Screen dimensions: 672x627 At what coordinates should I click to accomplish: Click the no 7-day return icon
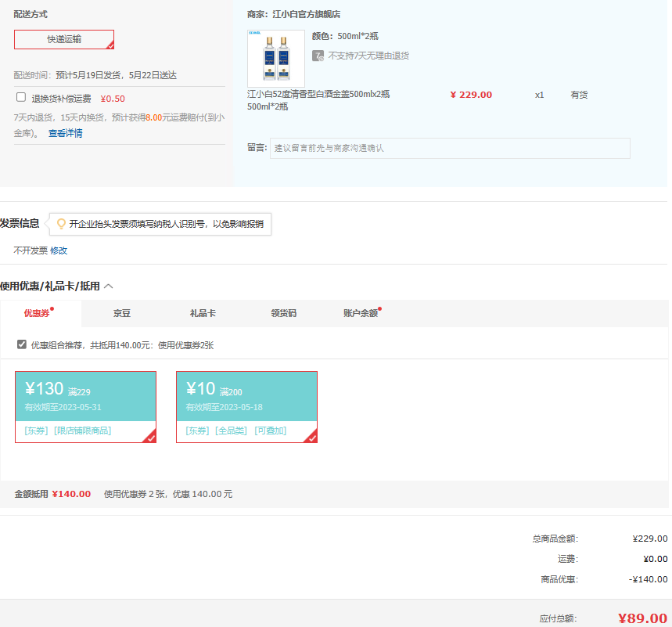click(318, 56)
